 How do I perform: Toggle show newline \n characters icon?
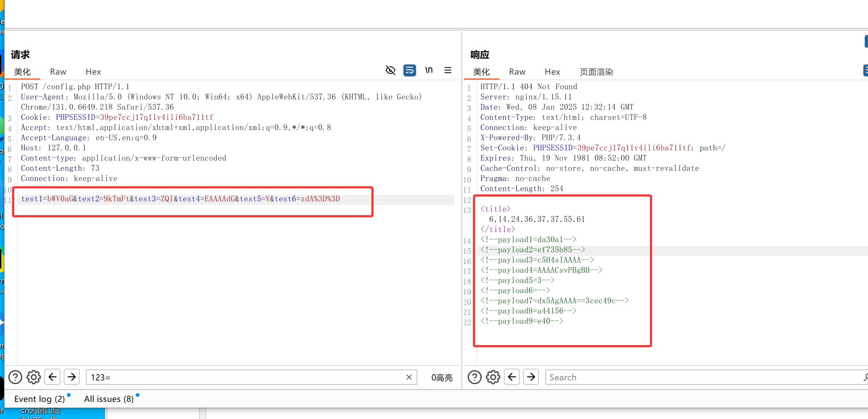tap(429, 70)
